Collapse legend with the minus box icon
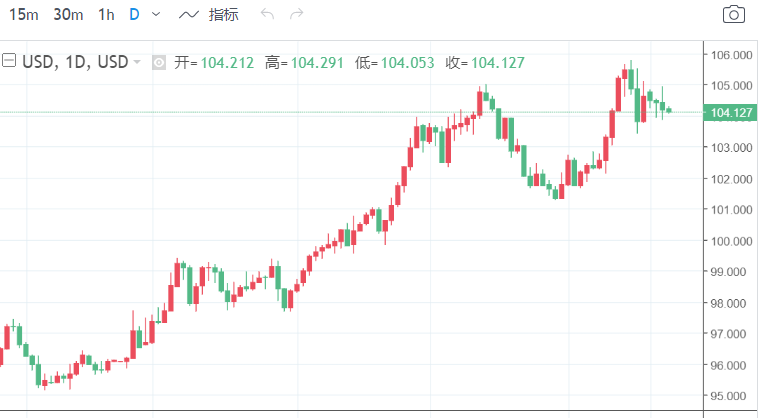760x418 pixels. point(9,61)
